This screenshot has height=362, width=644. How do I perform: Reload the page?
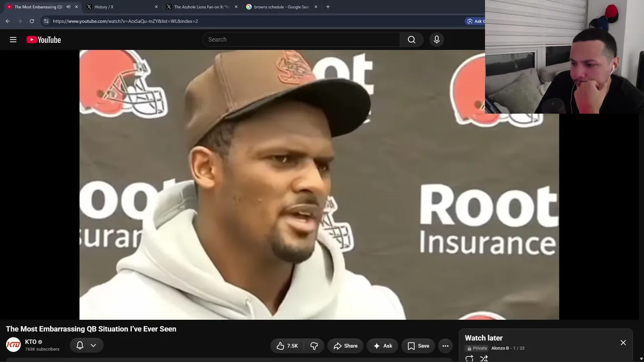click(32, 21)
